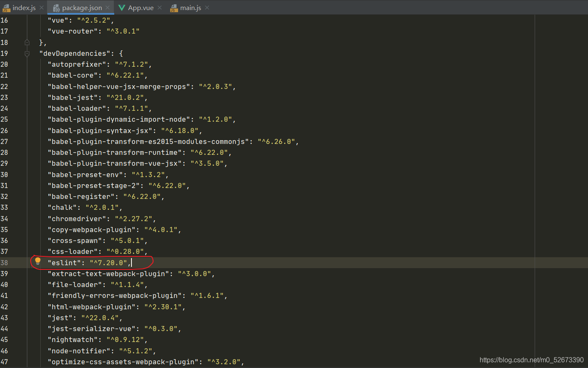Click "babel-plugin-dynamic-import-node" key

(x=119, y=119)
